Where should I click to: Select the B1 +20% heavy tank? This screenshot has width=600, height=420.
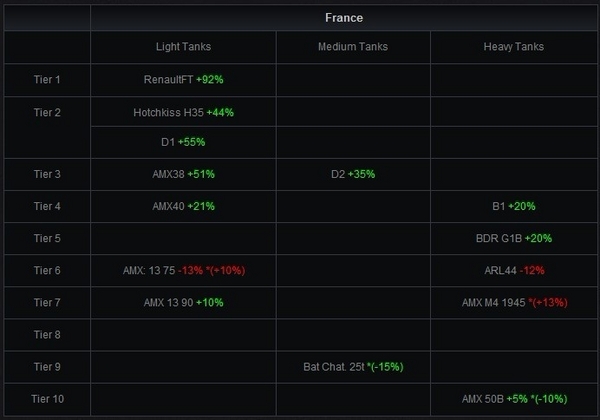click(x=514, y=206)
